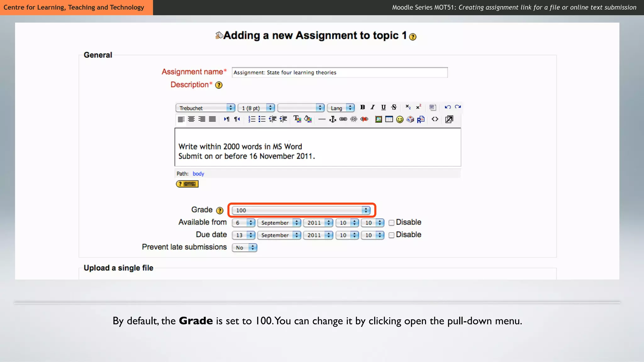Click the Assignment name text field
Viewport: 644px width, 362px height.
340,72
